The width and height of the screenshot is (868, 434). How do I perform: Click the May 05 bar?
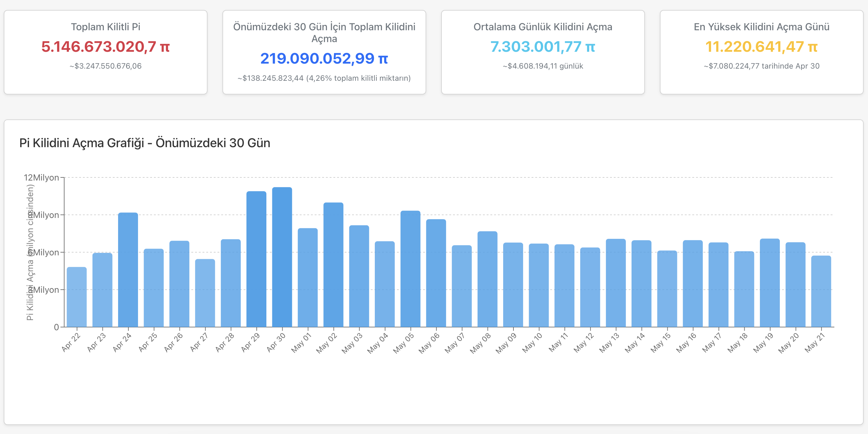[410, 269]
